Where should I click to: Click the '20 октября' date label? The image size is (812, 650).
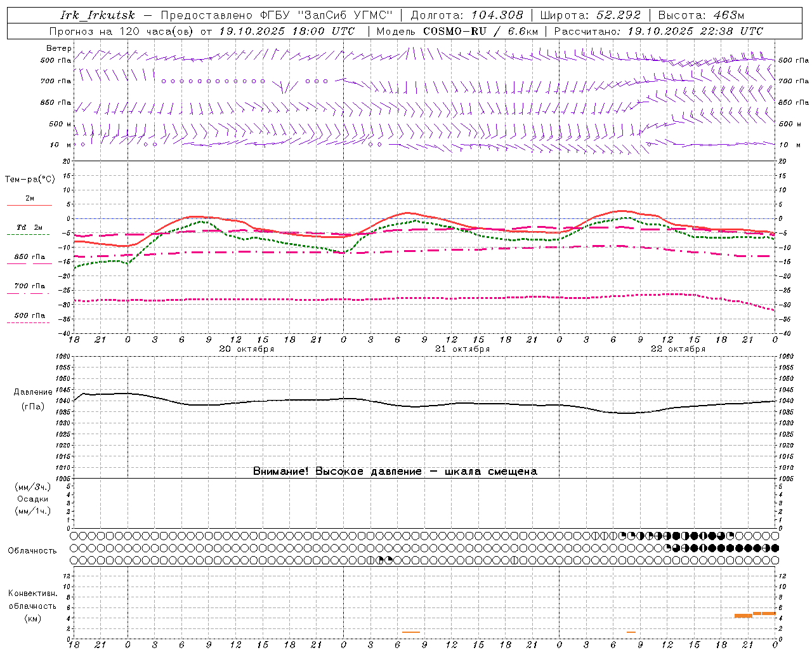pyautogui.click(x=247, y=349)
